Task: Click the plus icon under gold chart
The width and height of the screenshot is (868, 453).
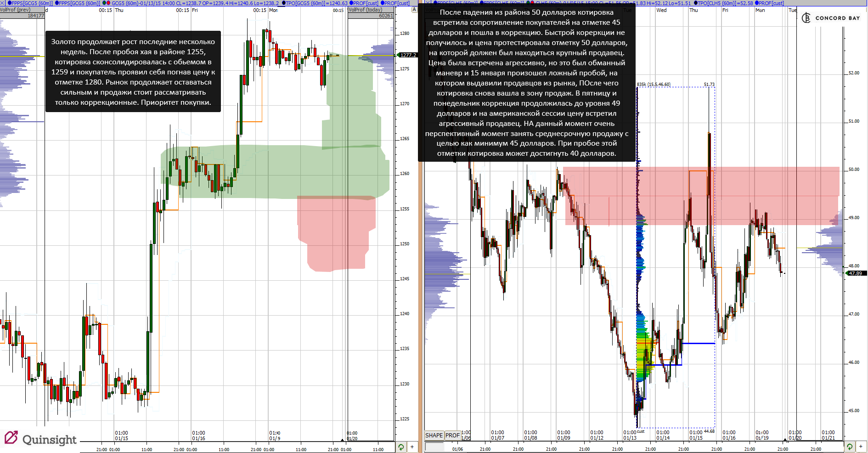Action: [412, 447]
